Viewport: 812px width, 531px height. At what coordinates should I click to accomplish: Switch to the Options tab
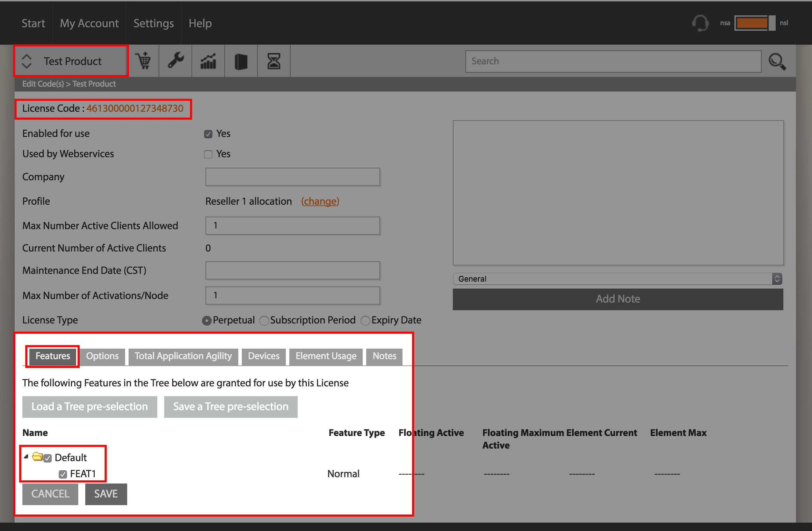102,356
